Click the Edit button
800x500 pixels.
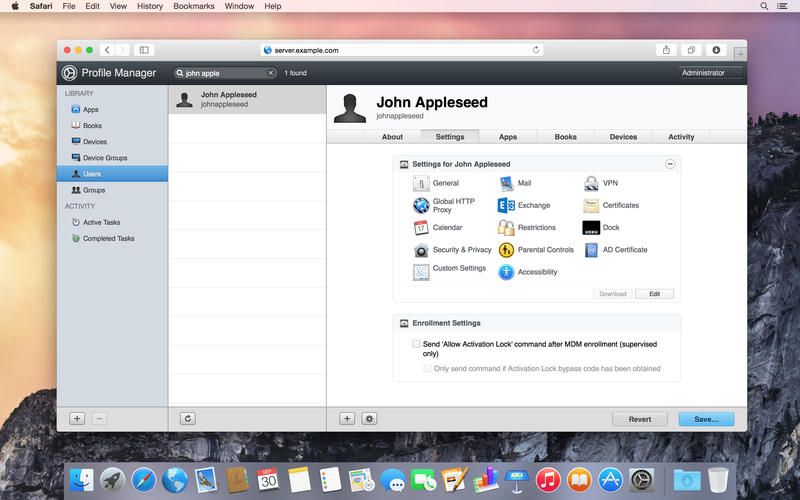click(x=654, y=294)
